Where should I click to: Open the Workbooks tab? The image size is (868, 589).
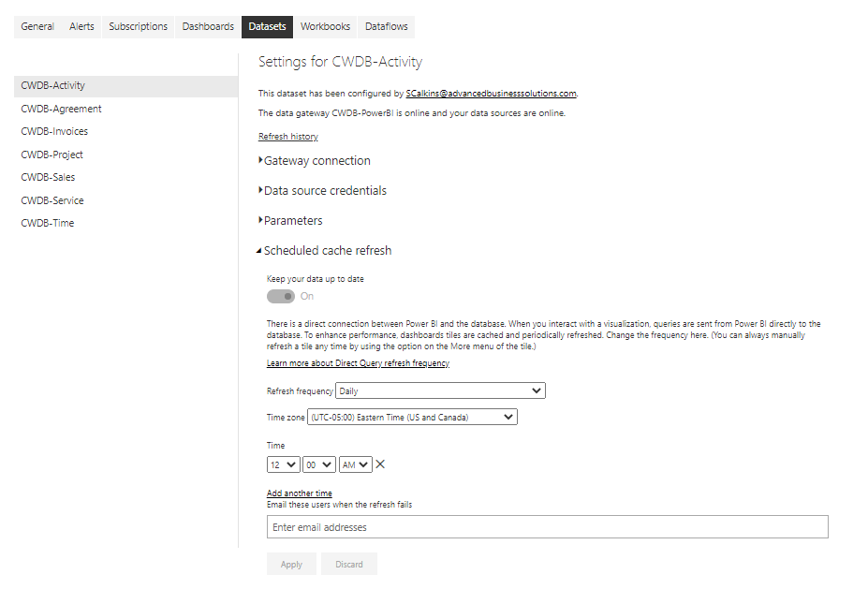(x=326, y=26)
